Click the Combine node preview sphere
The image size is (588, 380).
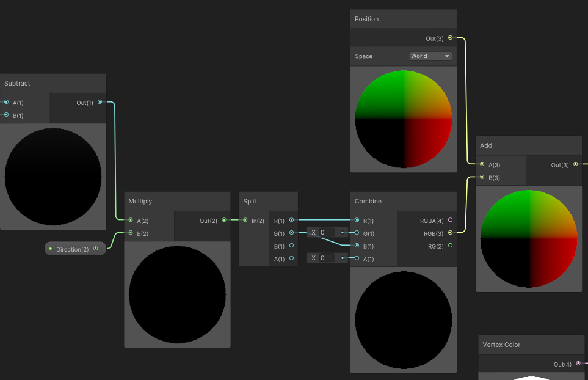point(404,320)
